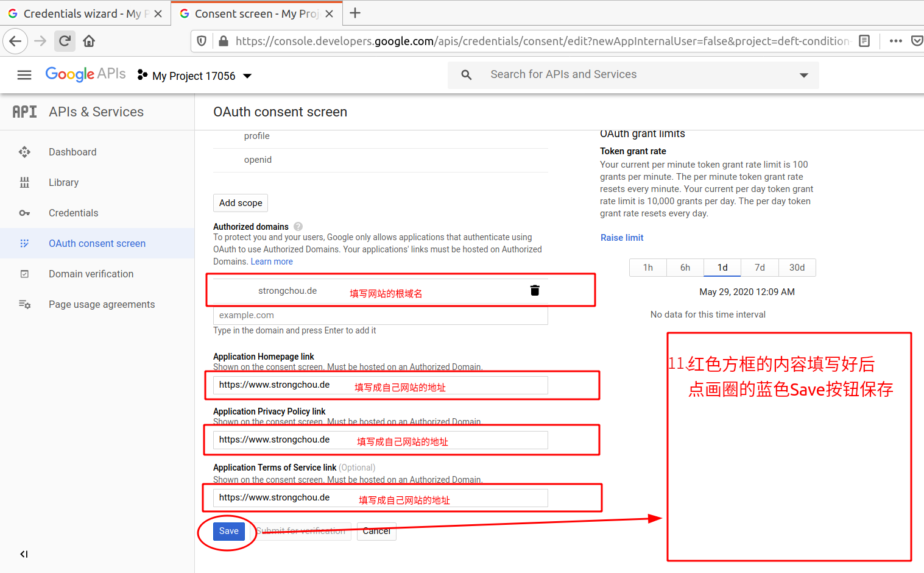The image size is (924, 573).
Task: Open the Learn more link
Action: click(x=272, y=262)
